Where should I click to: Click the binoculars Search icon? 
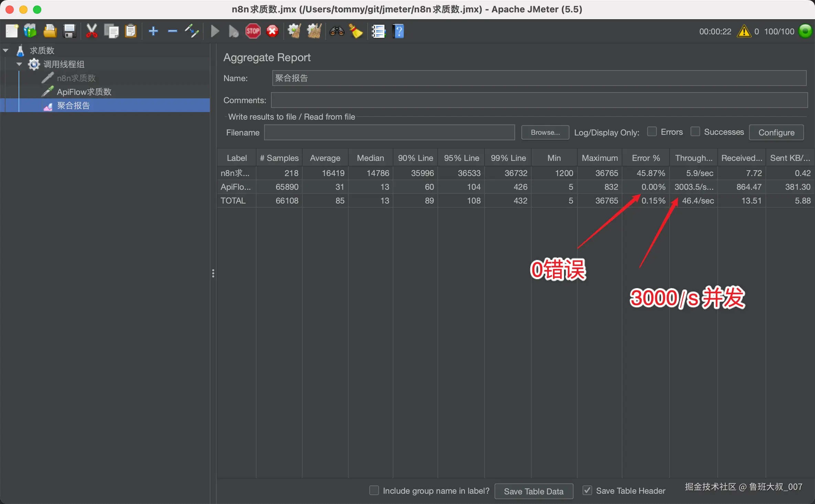pos(337,31)
